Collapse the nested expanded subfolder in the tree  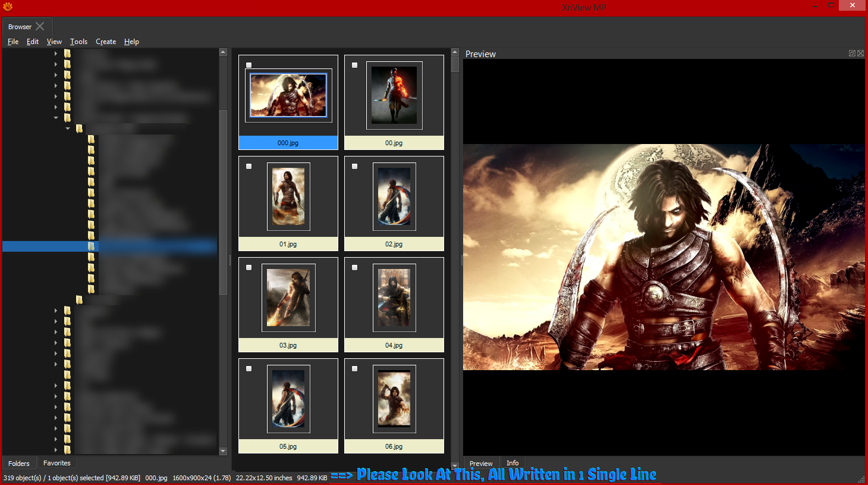pyautogui.click(x=68, y=129)
